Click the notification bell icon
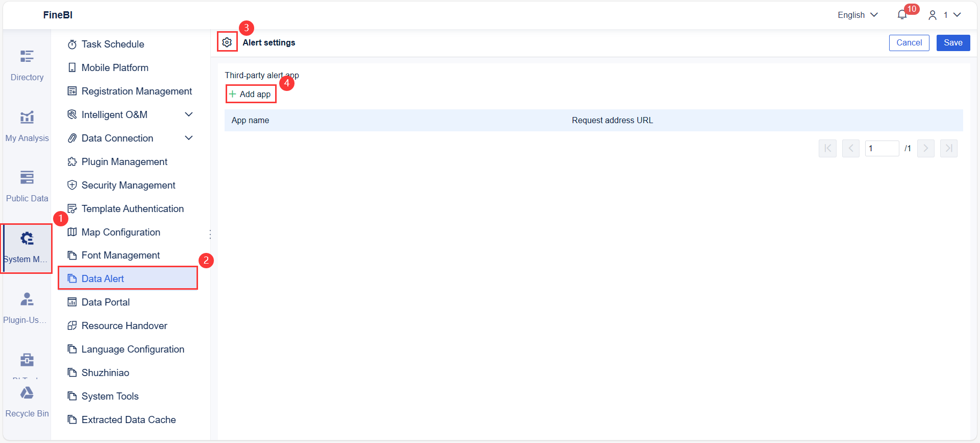This screenshot has height=443, width=980. tap(902, 15)
